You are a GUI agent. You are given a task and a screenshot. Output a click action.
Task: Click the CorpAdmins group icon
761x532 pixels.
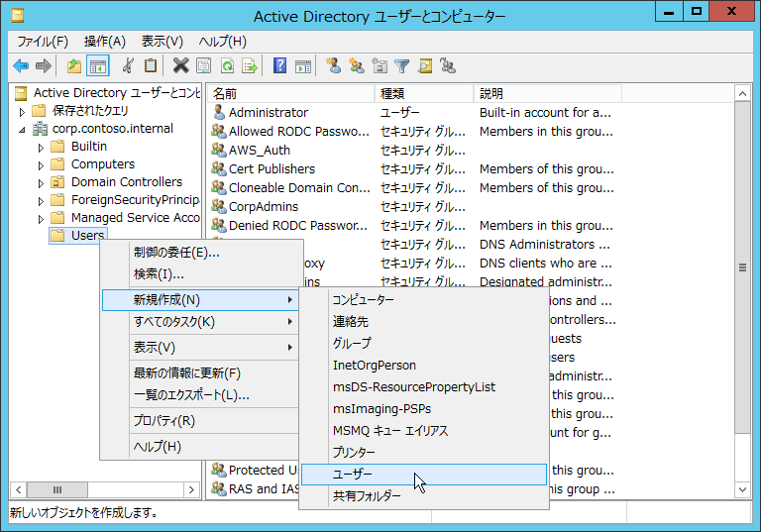pyautogui.click(x=219, y=207)
